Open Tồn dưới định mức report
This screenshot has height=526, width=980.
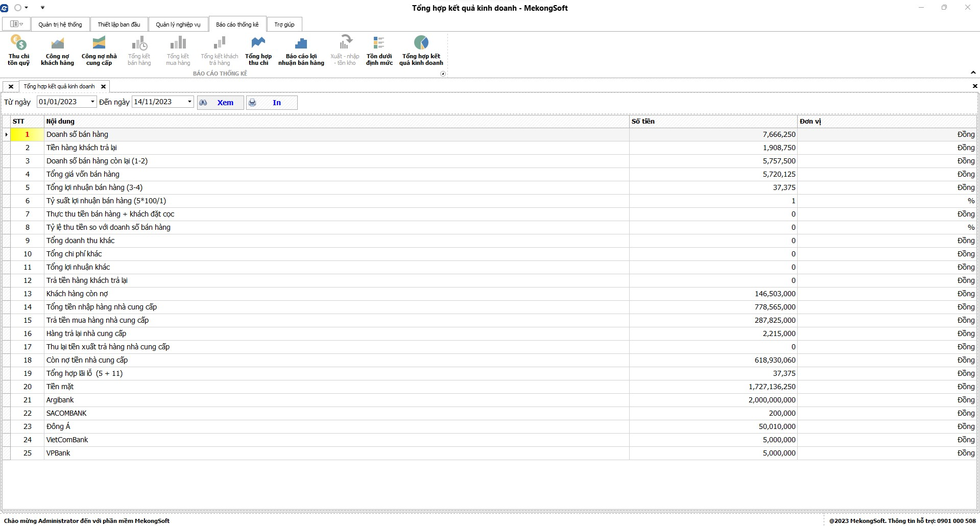click(x=379, y=51)
